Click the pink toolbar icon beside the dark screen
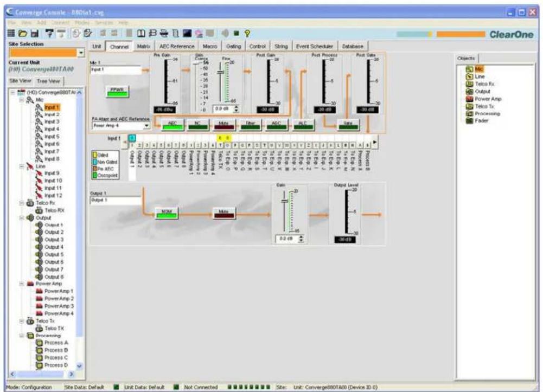This screenshot has width=543, height=392. point(199,33)
